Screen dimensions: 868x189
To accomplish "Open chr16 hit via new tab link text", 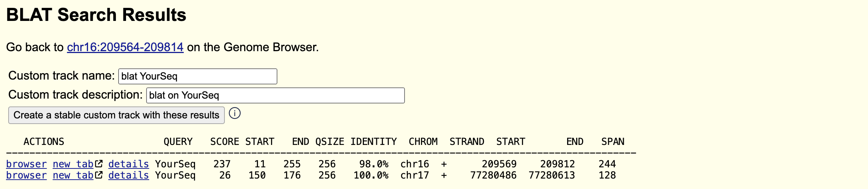I will click(73, 164).
